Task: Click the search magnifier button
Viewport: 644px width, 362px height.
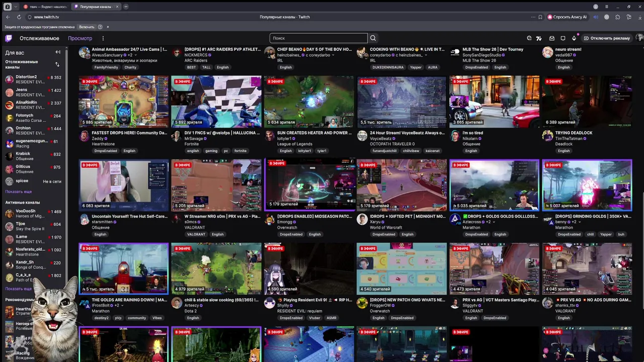Action: tap(373, 38)
